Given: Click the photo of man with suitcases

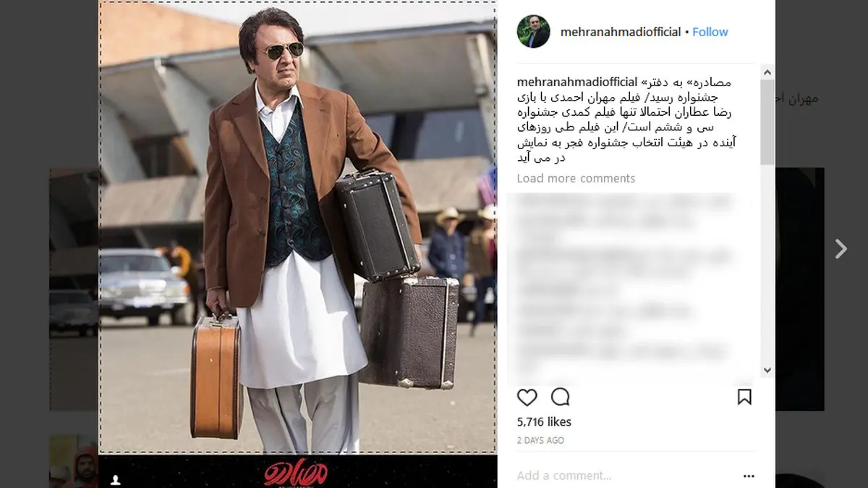Looking at the screenshot, I should 297,227.
